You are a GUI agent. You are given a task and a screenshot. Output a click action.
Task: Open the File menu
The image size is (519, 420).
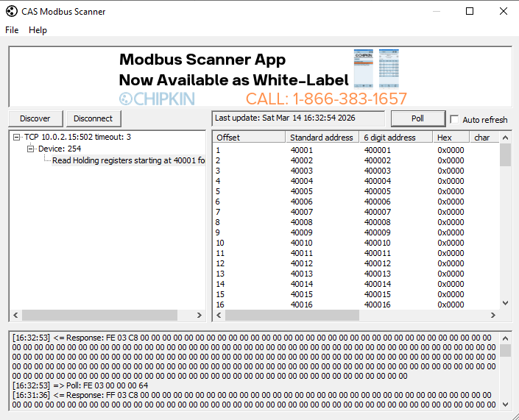(x=12, y=30)
